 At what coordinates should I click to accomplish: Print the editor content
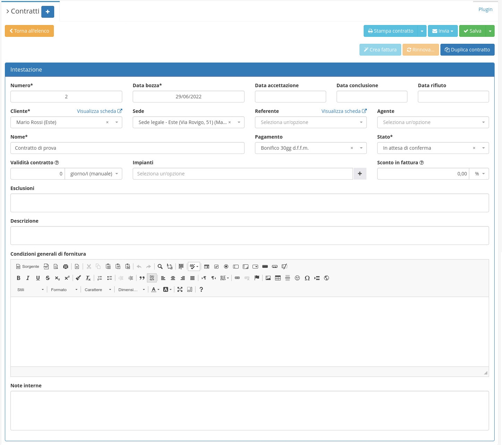(66, 266)
